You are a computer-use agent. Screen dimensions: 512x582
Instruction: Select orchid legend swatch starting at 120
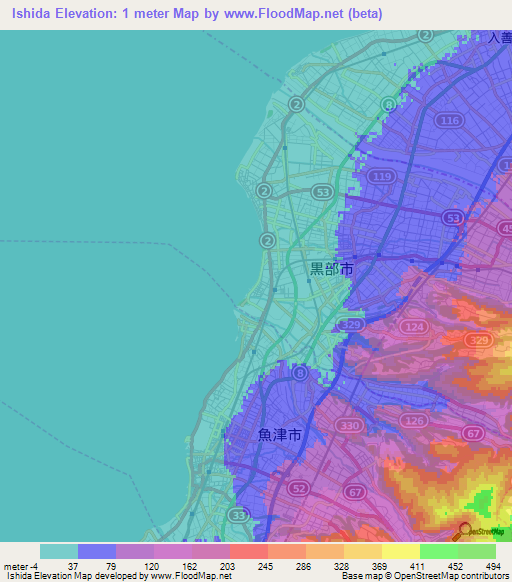[x=173, y=551]
